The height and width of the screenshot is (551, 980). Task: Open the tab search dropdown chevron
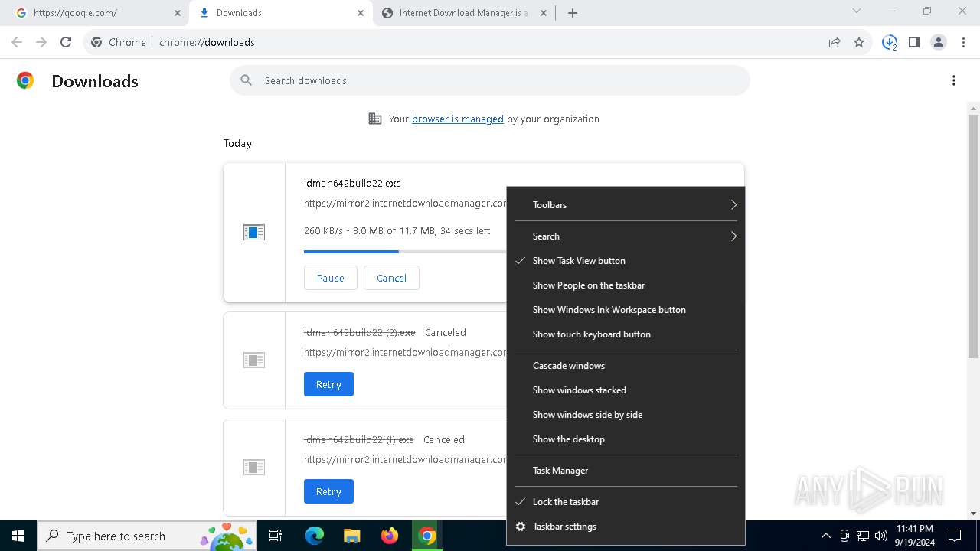[x=857, y=11]
